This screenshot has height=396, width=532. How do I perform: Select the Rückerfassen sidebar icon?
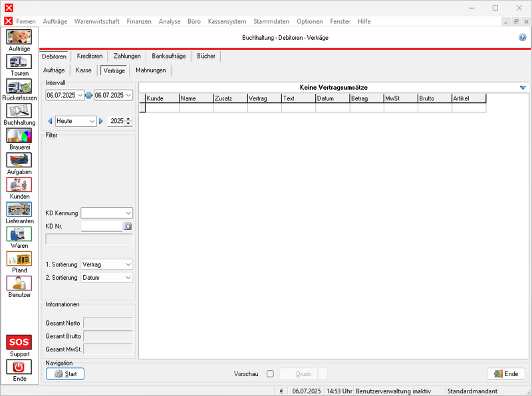pos(19,86)
